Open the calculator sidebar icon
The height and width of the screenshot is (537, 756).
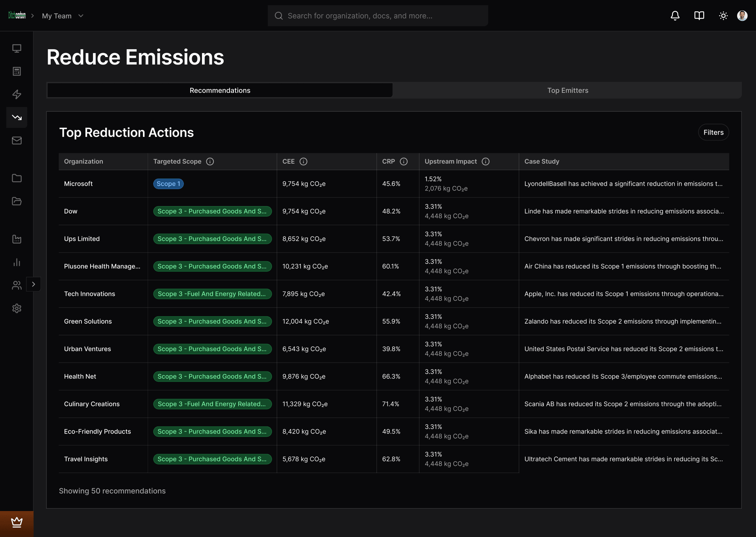17,71
